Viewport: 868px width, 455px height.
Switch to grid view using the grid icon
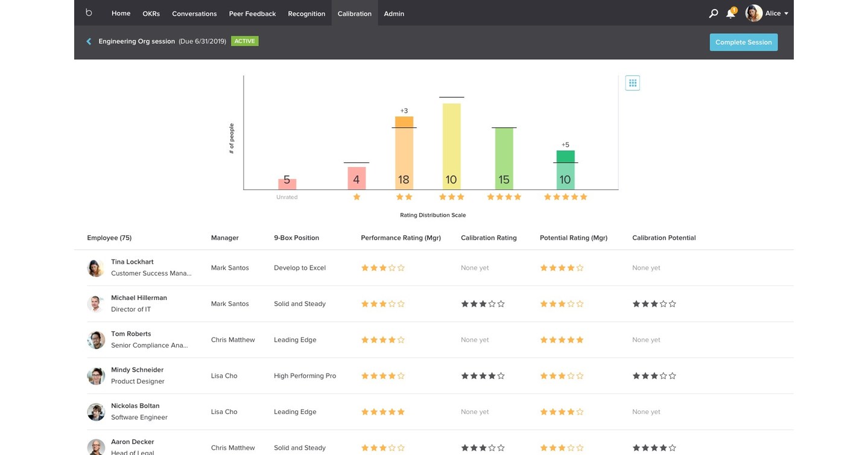click(x=632, y=82)
